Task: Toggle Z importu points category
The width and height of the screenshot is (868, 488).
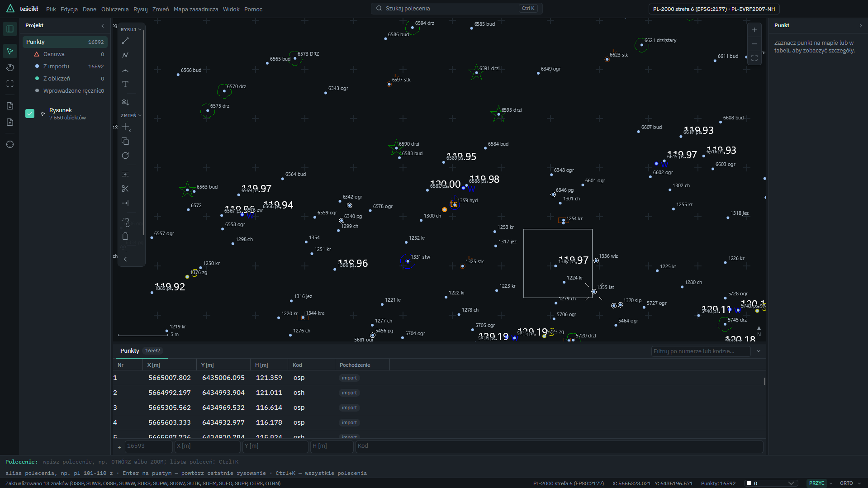Action: click(65, 66)
